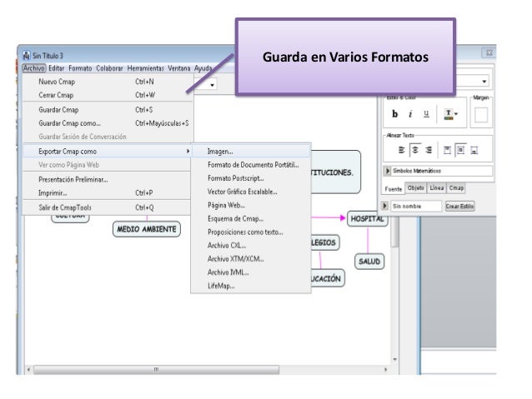Expand Símbolos Matemáticos section
This screenshot has width=532, height=399.
tap(387, 171)
